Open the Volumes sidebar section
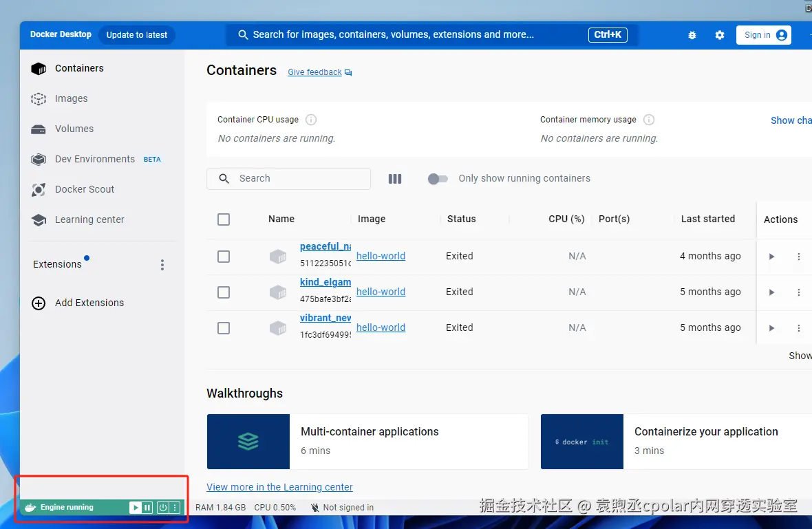The width and height of the screenshot is (812, 529). pyautogui.click(x=74, y=129)
